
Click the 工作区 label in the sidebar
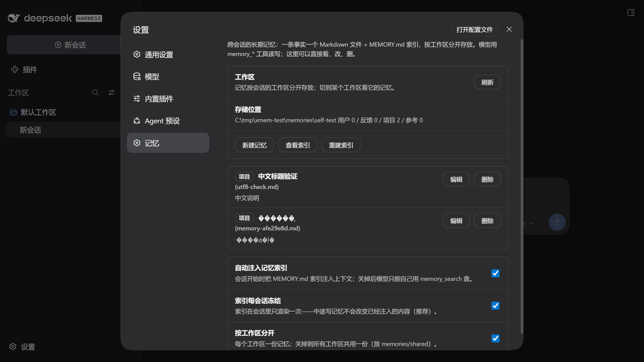click(x=19, y=93)
